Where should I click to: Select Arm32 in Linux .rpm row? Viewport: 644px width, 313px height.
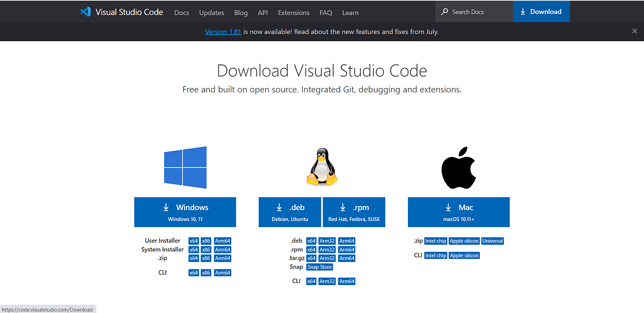(327, 250)
